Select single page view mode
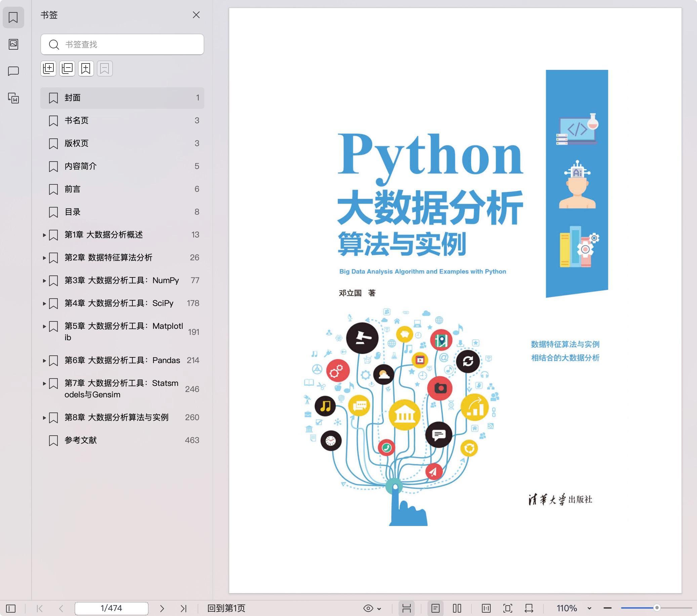 coord(436,608)
